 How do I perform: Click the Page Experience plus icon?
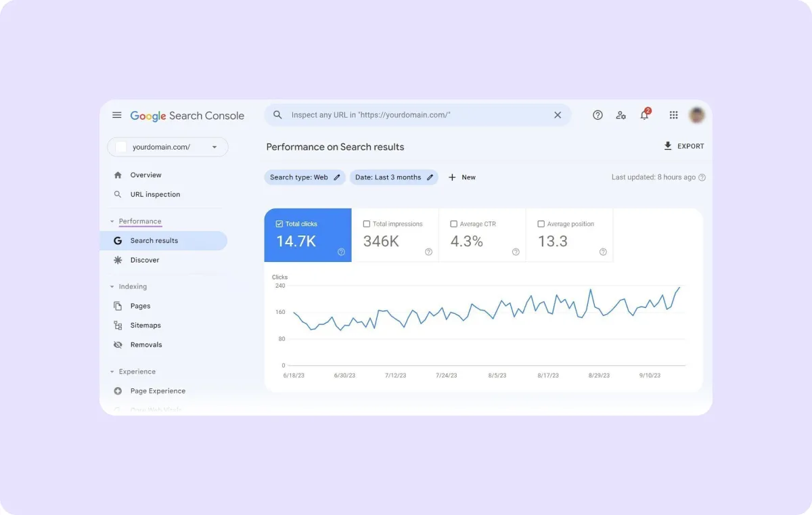[x=118, y=390]
